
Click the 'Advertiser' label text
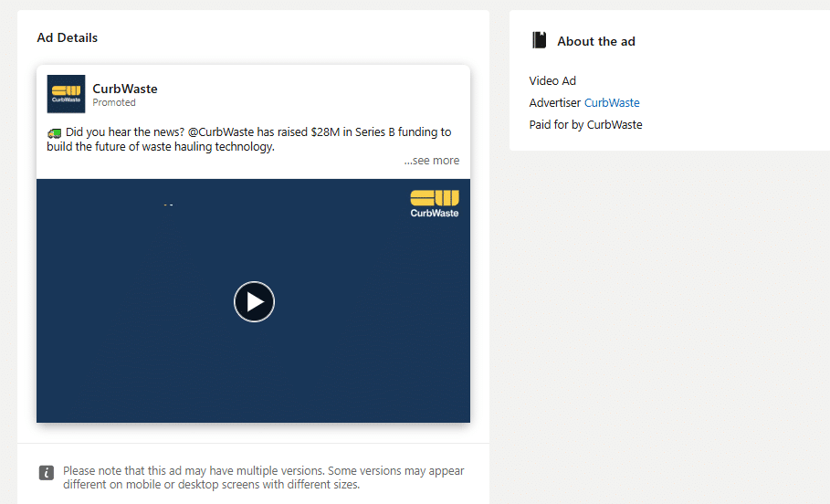pos(554,103)
